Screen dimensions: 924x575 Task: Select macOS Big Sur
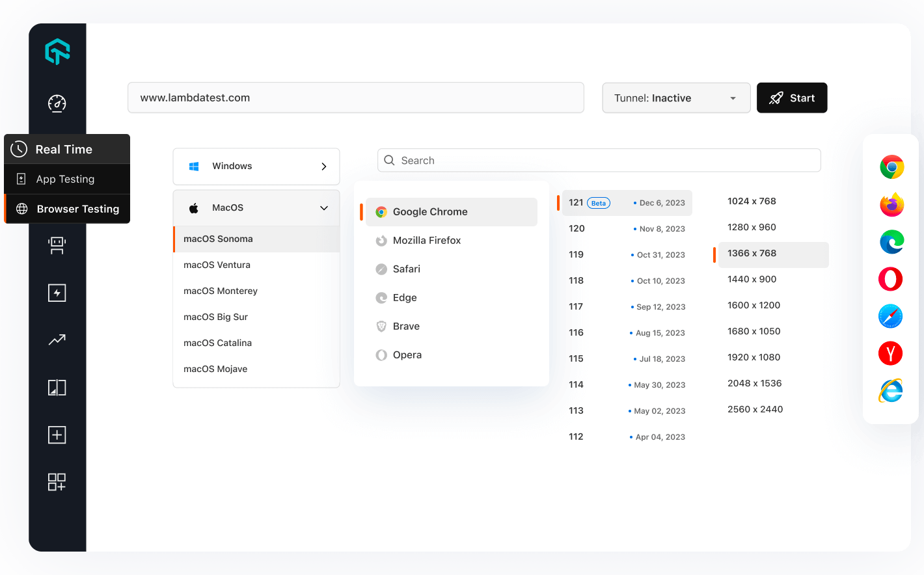256,317
